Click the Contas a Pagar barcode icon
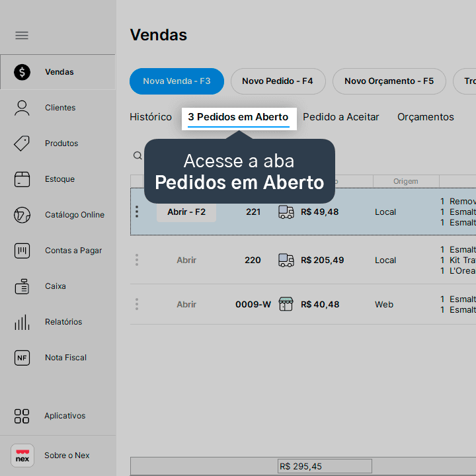The image size is (476, 476). click(22, 251)
